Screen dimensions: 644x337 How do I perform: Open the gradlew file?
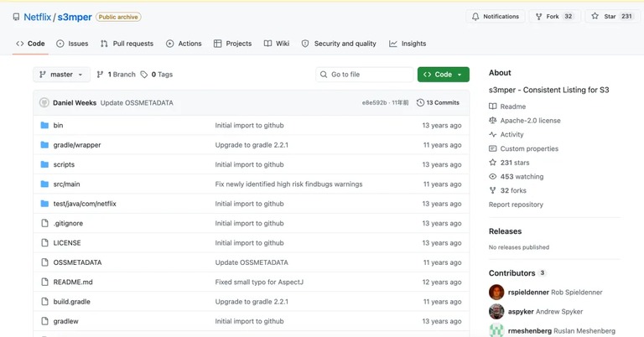click(65, 321)
